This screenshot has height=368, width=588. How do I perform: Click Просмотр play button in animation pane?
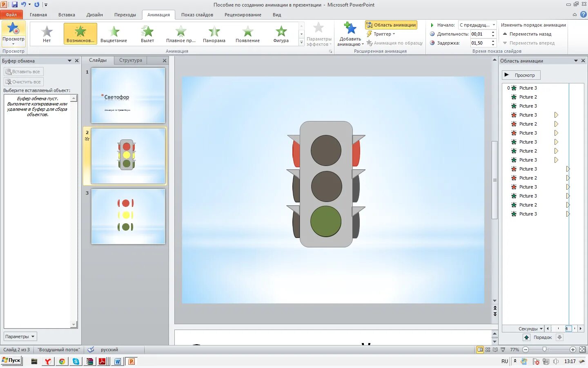pyautogui.click(x=521, y=75)
